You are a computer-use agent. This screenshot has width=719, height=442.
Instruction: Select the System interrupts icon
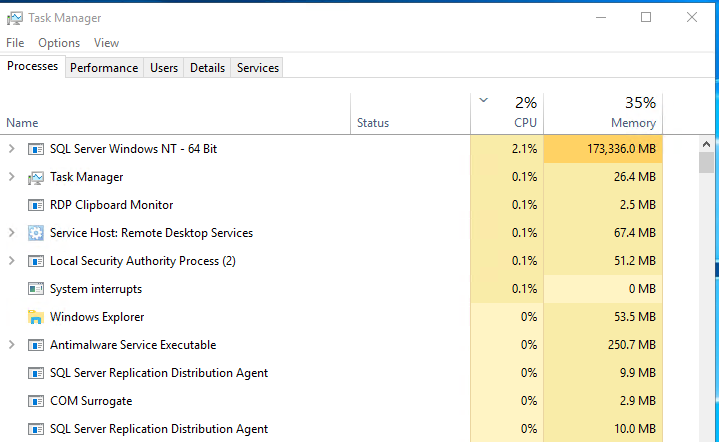[36, 289]
